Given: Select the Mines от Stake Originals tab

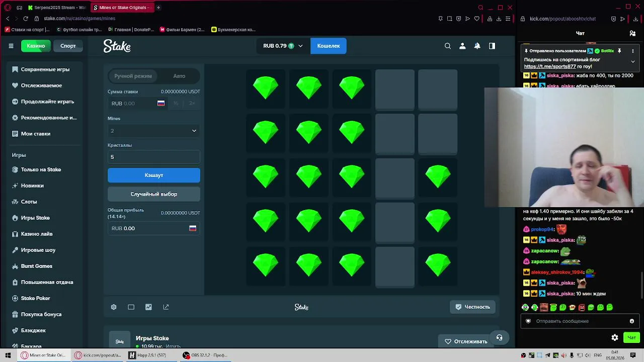Looking at the screenshot, I should pos(122,8).
